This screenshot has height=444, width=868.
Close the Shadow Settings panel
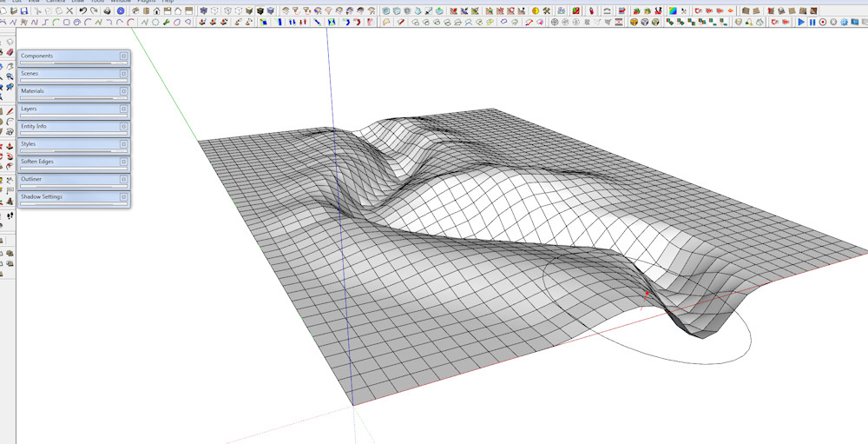click(x=123, y=196)
